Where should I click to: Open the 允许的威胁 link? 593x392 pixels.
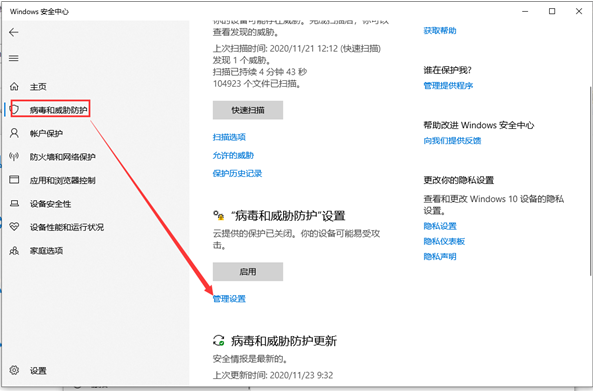233,155
